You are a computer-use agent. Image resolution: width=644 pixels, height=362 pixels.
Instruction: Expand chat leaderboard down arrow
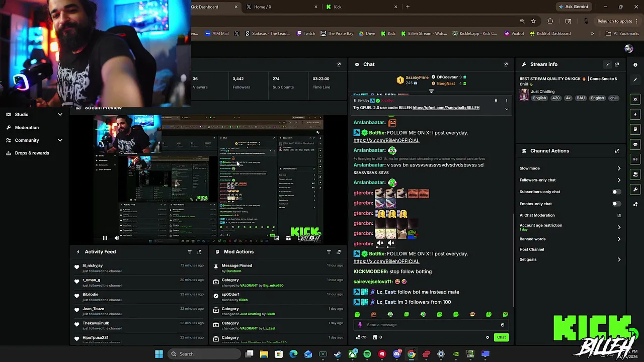click(431, 92)
